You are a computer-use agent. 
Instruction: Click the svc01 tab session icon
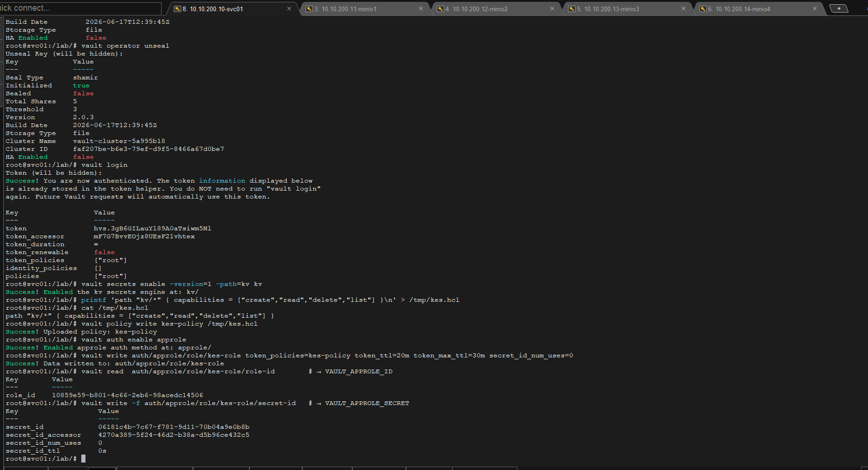178,9
